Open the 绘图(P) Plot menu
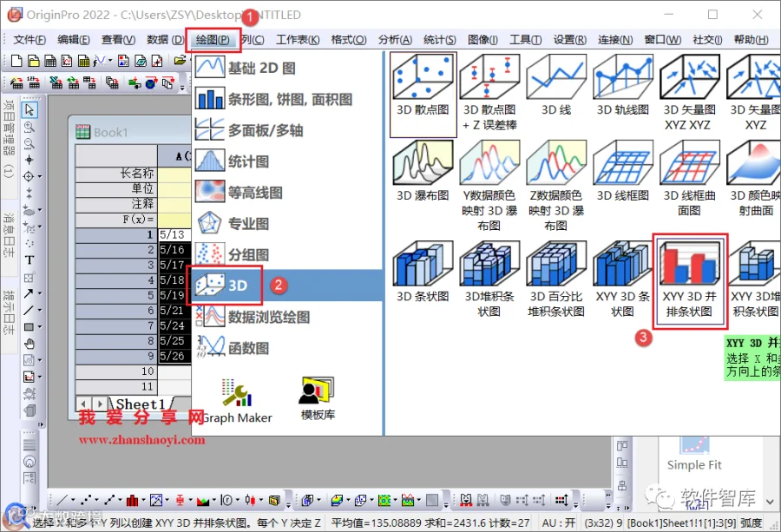 pyautogui.click(x=213, y=39)
